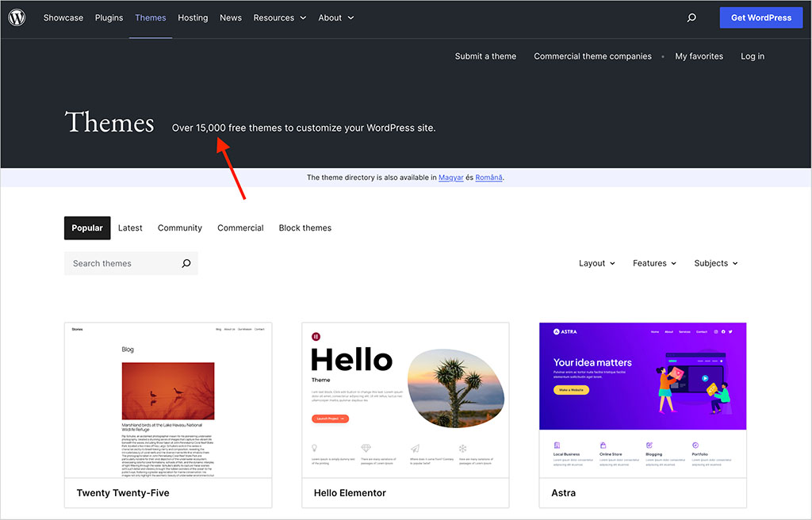The width and height of the screenshot is (812, 520).
Task: Open the Română language link
Action: 488,177
